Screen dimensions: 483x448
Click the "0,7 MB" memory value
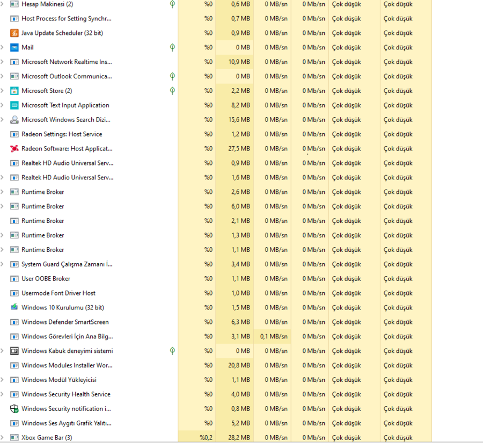[240, 18]
